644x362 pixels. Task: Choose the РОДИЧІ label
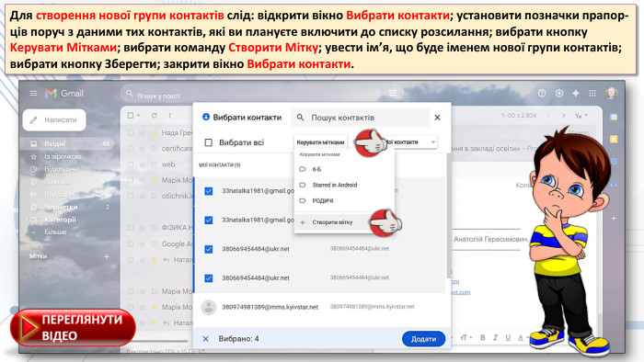pyautogui.click(x=344, y=201)
